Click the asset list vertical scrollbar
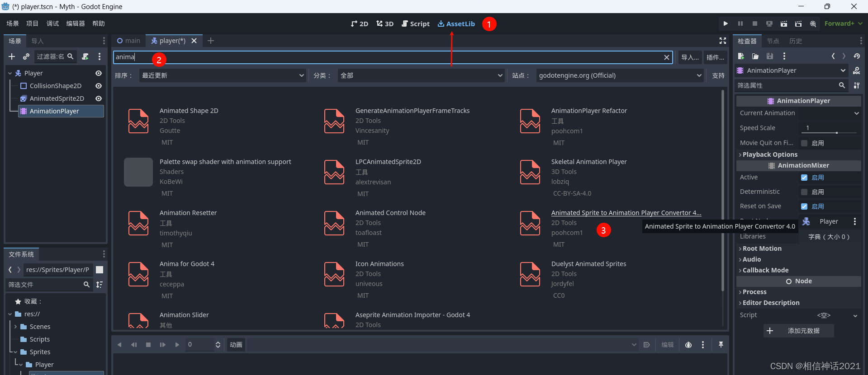 pyautogui.click(x=723, y=190)
